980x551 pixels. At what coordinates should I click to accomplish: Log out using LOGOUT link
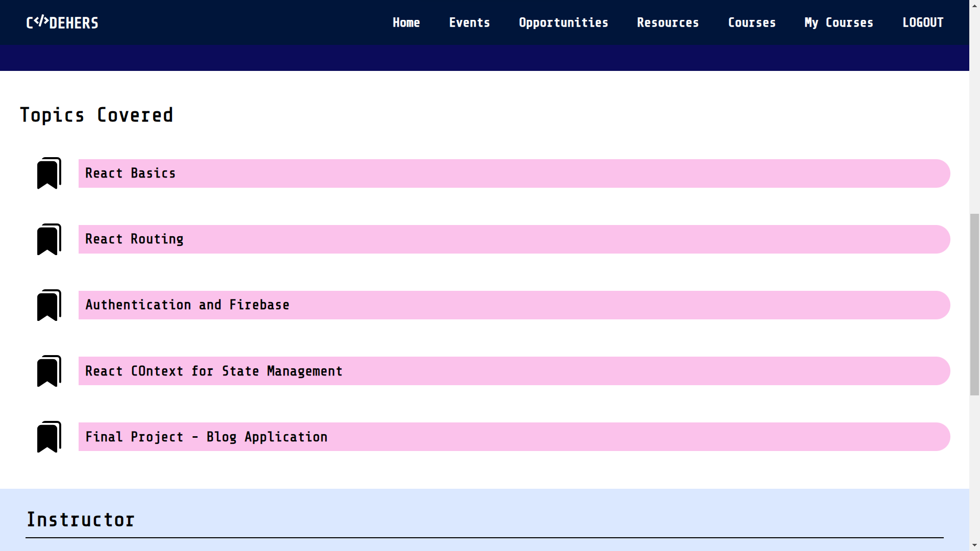(922, 22)
